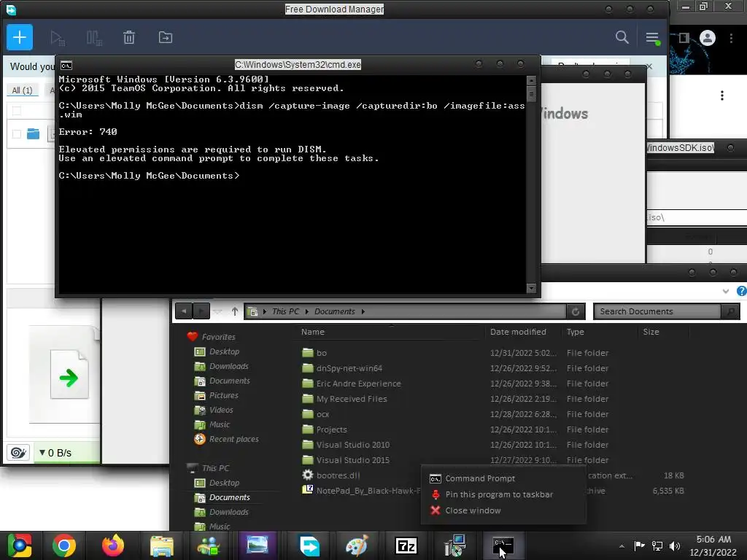Expand the Explorer ribbon chevron
The height and width of the screenshot is (560, 747).
[x=726, y=291]
